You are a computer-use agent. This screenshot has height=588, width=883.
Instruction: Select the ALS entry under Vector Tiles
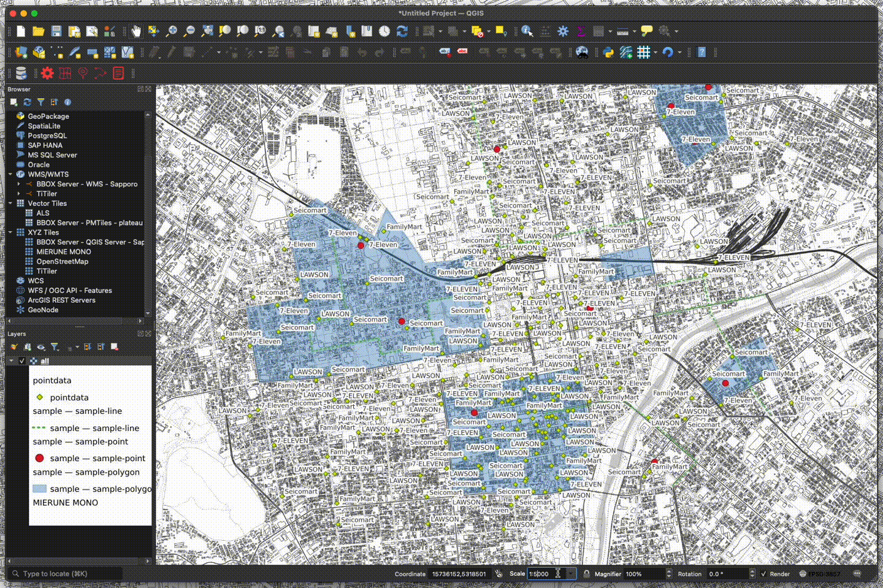pyautogui.click(x=42, y=213)
